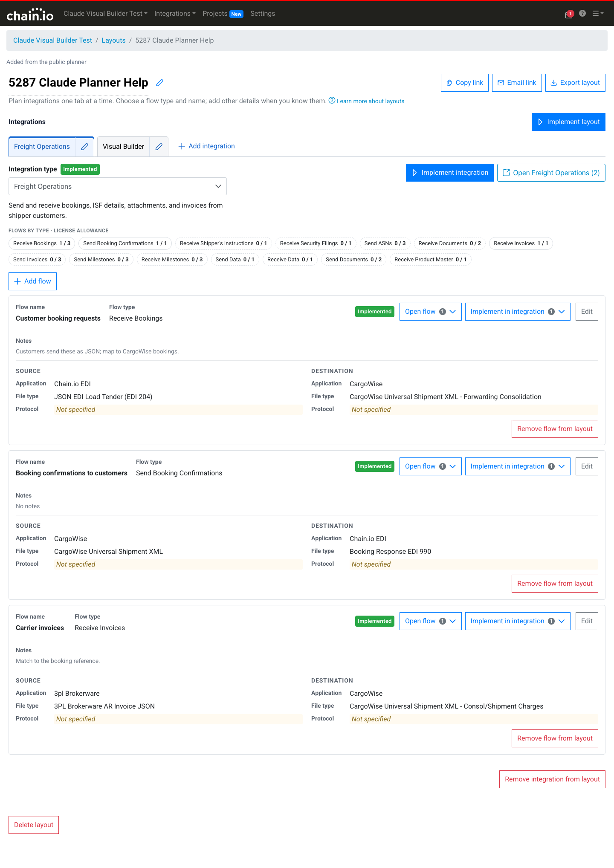Expand Implement in integration for Carrier invoices
The width and height of the screenshot is (614, 868).
(x=518, y=621)
